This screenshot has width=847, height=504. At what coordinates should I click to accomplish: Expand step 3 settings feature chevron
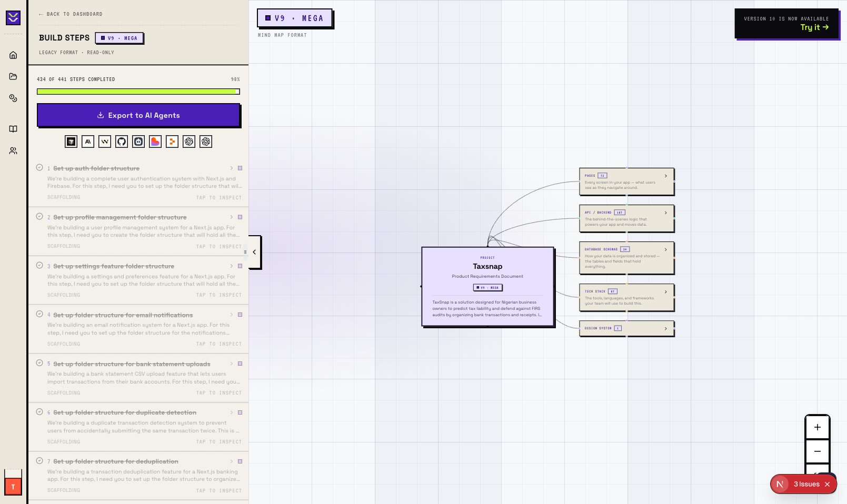pyautogui.click(x=232, y=266)
